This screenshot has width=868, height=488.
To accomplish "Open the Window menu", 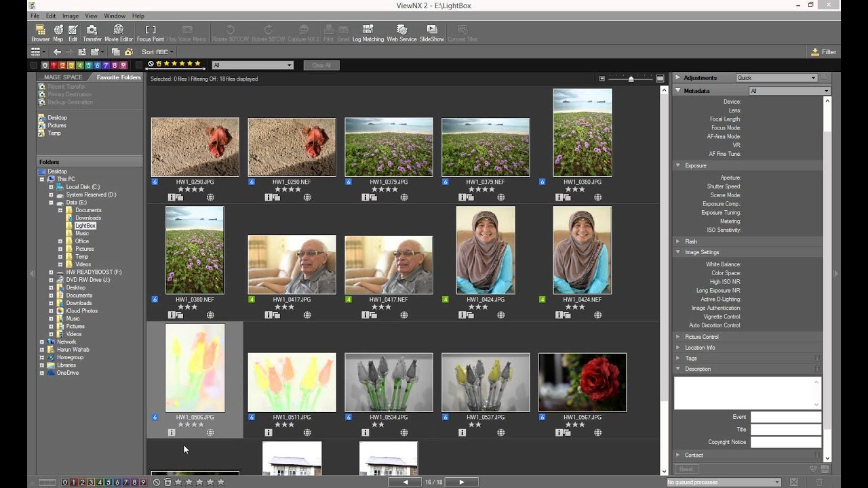I will click(x=115, y=16).
